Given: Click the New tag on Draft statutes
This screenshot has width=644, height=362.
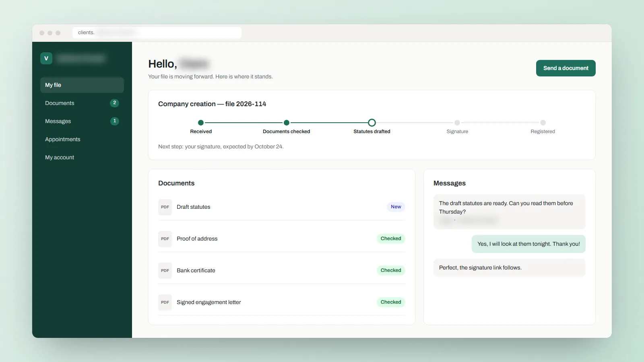Looking at the screenshot, I should (396, 207).
